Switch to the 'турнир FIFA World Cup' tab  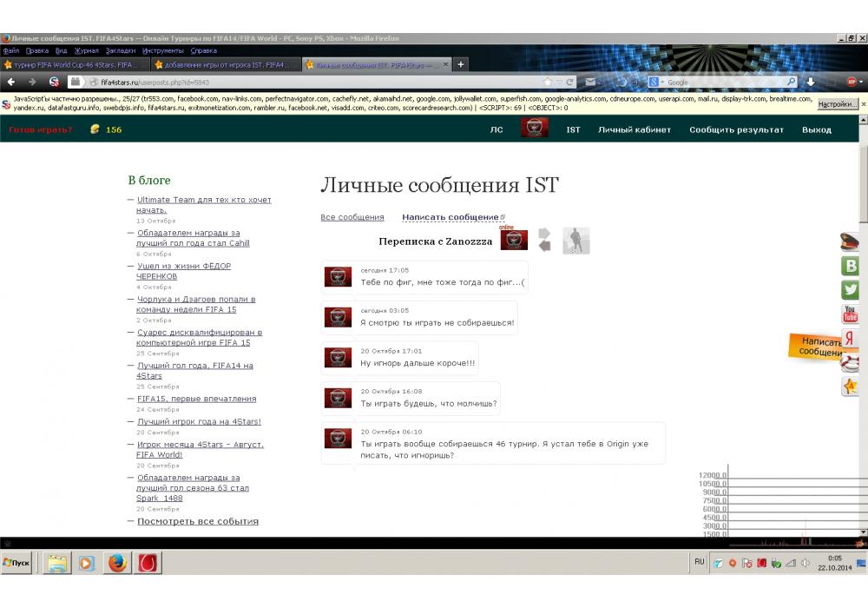click(74, 65)
